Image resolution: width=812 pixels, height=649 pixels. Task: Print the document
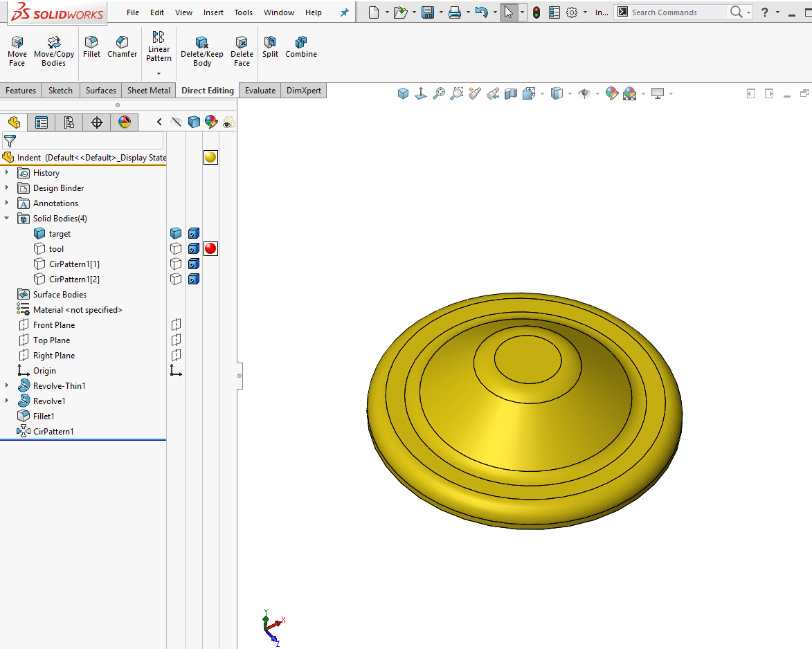tap(455, 12)
